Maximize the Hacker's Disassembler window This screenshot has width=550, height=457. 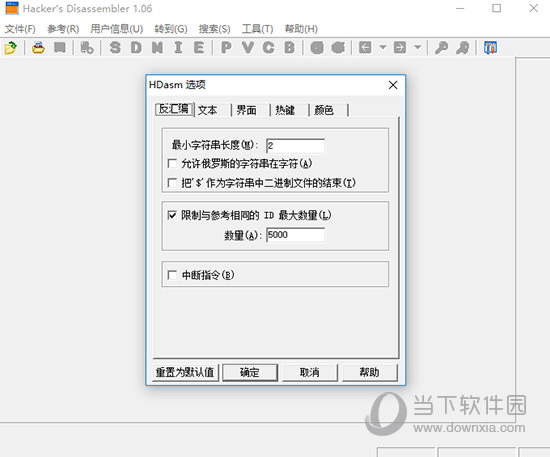pos(496,8)
